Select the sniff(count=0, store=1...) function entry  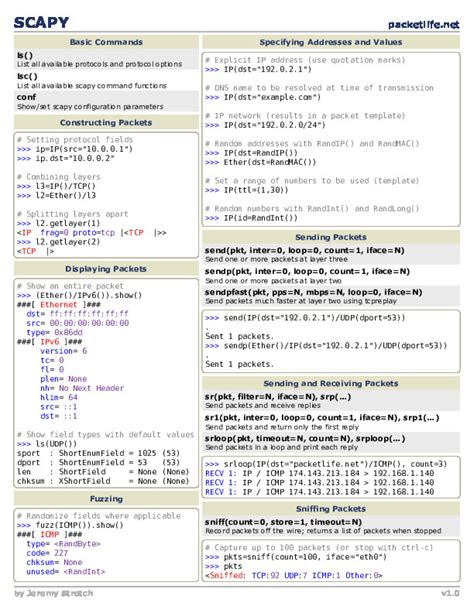331,526
